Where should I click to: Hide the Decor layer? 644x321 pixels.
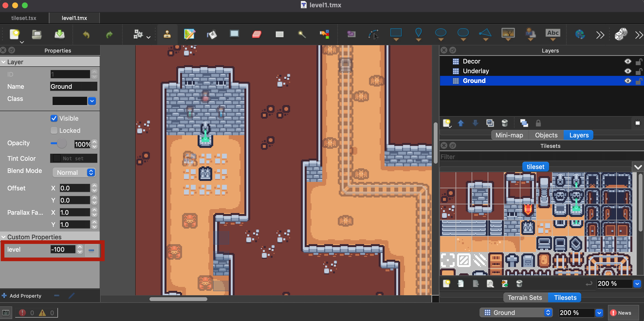pos(627,61)
